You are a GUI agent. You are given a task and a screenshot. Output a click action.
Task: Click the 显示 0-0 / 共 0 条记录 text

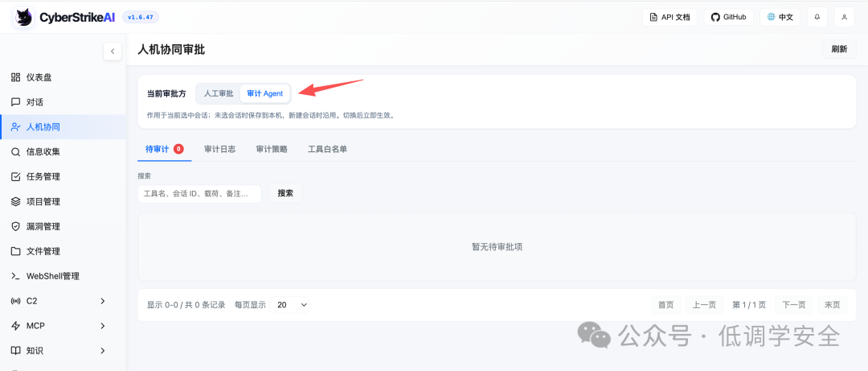click(186, 304)
